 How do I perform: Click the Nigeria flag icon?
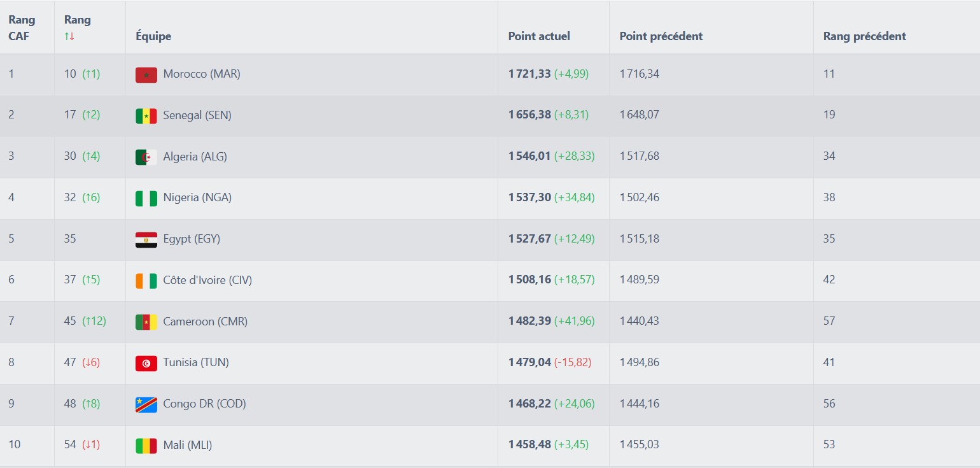point(146,198)
